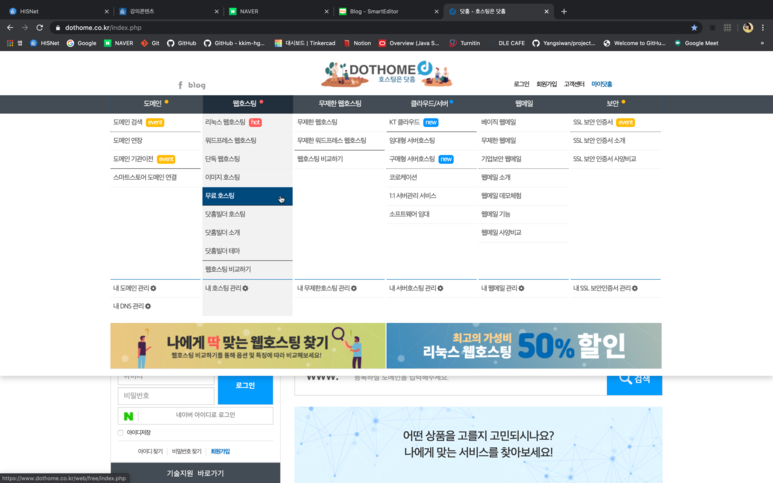Click 고객센터 link in header

point(574,84)
